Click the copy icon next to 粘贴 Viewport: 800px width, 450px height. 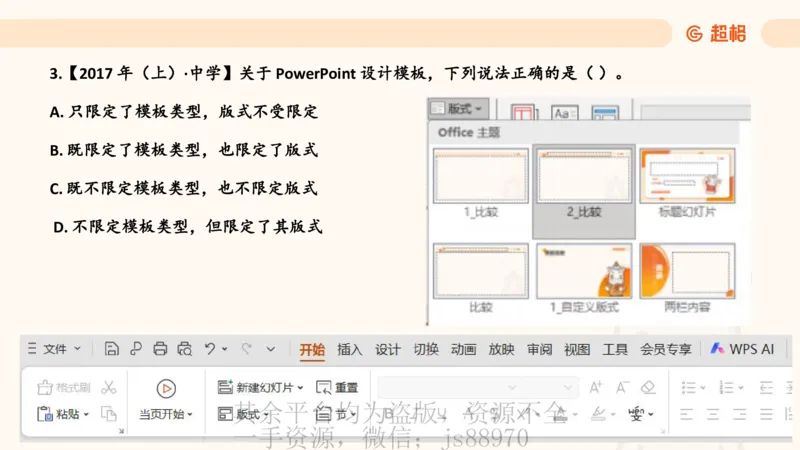point(109,414)
